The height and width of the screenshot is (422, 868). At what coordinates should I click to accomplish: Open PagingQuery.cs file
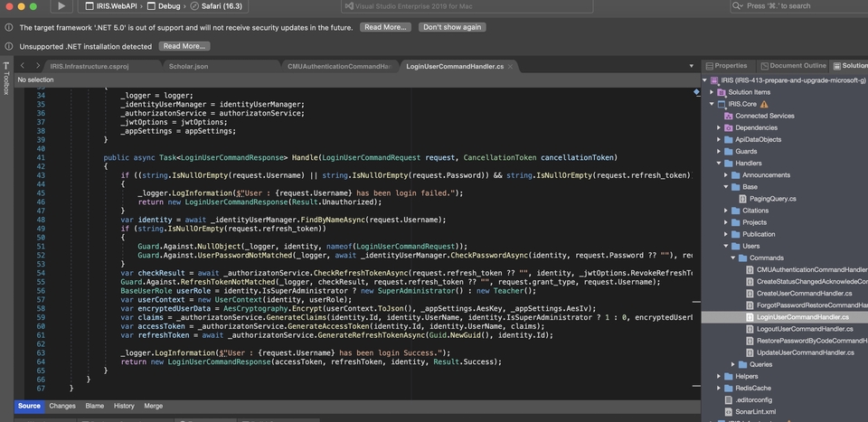click(772, 199)
